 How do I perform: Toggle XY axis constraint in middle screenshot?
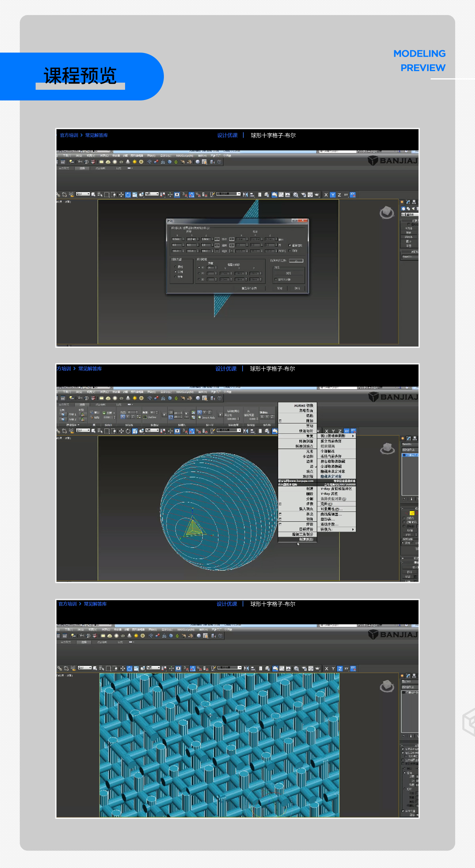(347, 431)
